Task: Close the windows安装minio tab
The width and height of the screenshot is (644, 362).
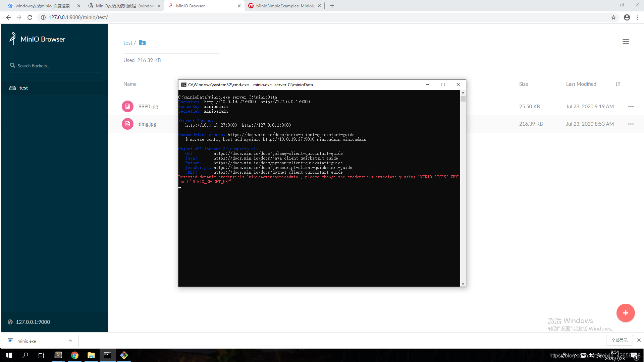Action: pyautogui.click(x=79, y=6)
